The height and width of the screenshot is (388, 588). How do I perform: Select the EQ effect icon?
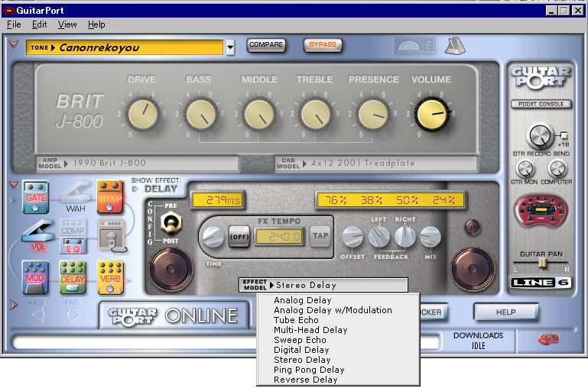click(x=73, y=246)
